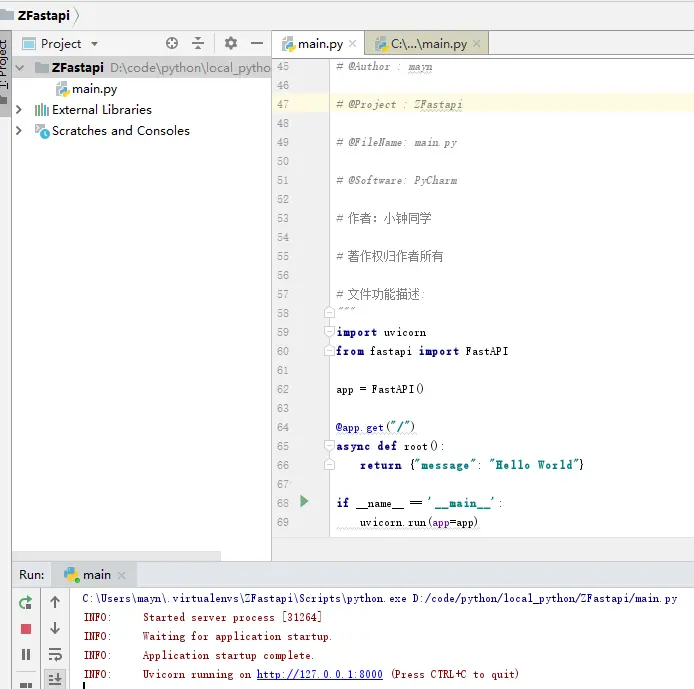
Task: Collapse the ZFastapi project root
Action: pyautogui.click(x=19, y=68)
